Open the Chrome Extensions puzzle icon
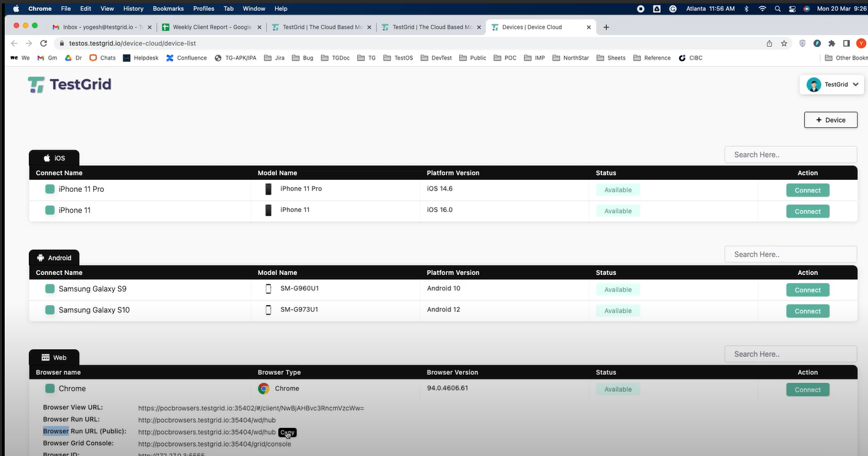This screenshot has width=868, height=456. point(832,43)
